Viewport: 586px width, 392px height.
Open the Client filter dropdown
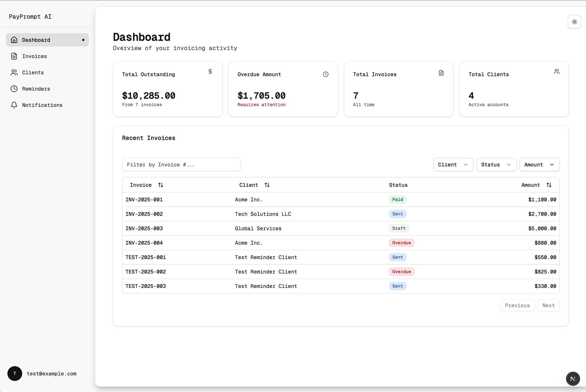[x=453, y=165]
